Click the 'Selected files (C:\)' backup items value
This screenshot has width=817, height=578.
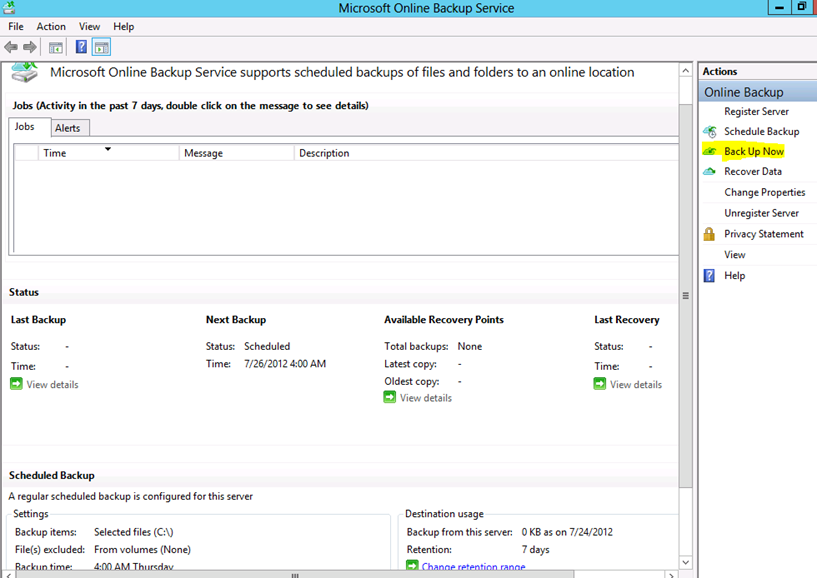point(133,532)
